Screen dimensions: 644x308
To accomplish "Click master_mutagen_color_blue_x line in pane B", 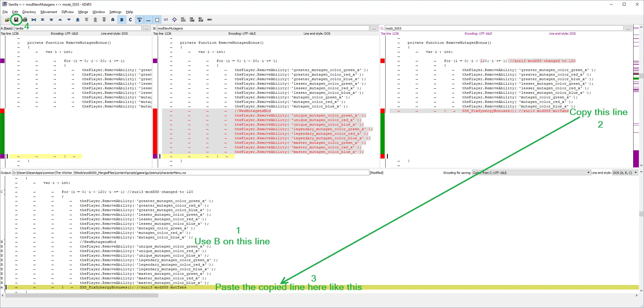I will [x=299, y=152].
